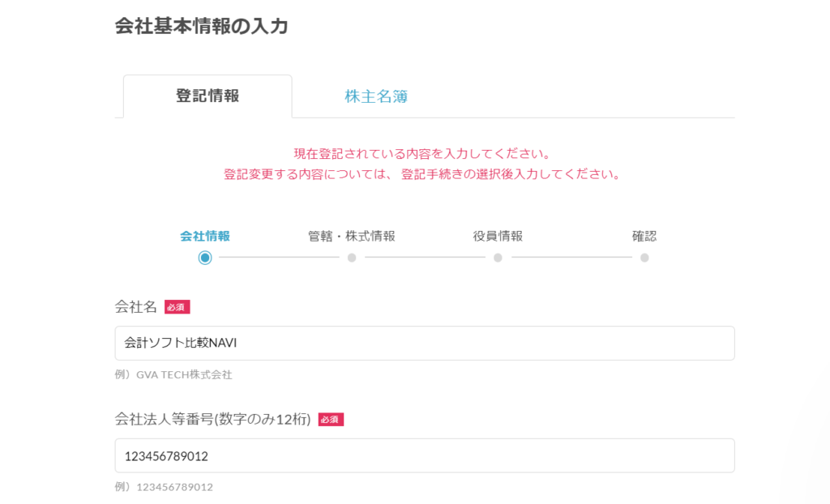Image resolution: width=830 pixels, height=504 pixels.
Task: Click the 役員情報 step label
Action: (x=498, y=236)
